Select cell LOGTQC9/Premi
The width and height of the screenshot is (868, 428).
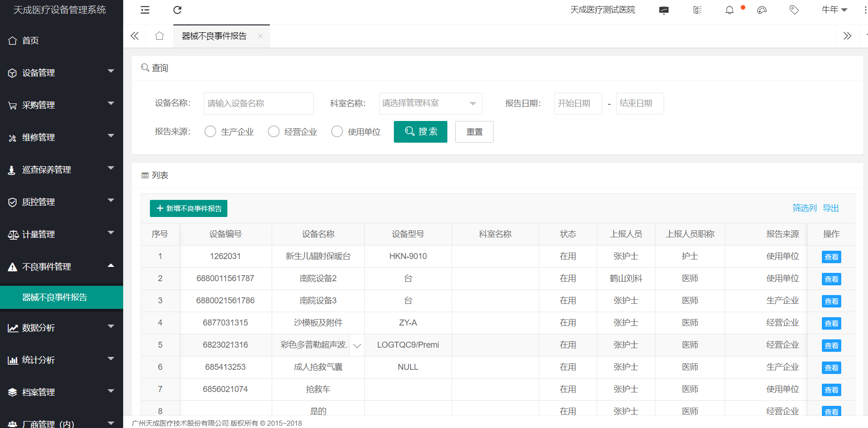coord(408,345)
